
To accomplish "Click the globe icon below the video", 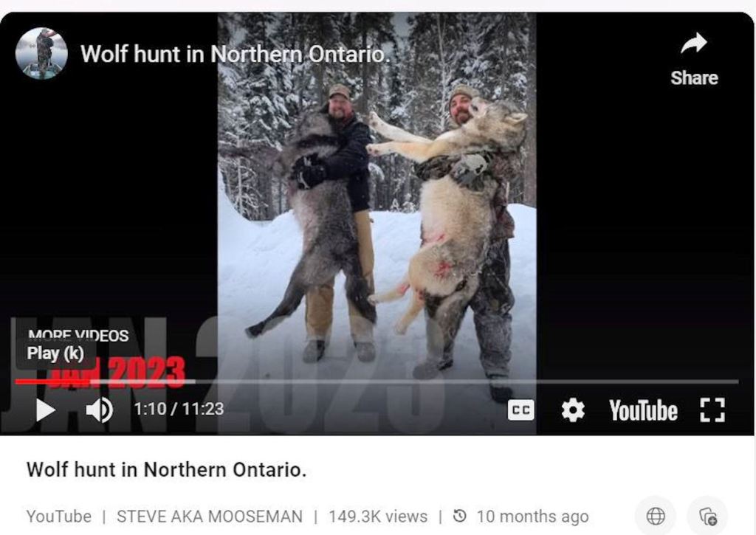I will coord(656,516).
